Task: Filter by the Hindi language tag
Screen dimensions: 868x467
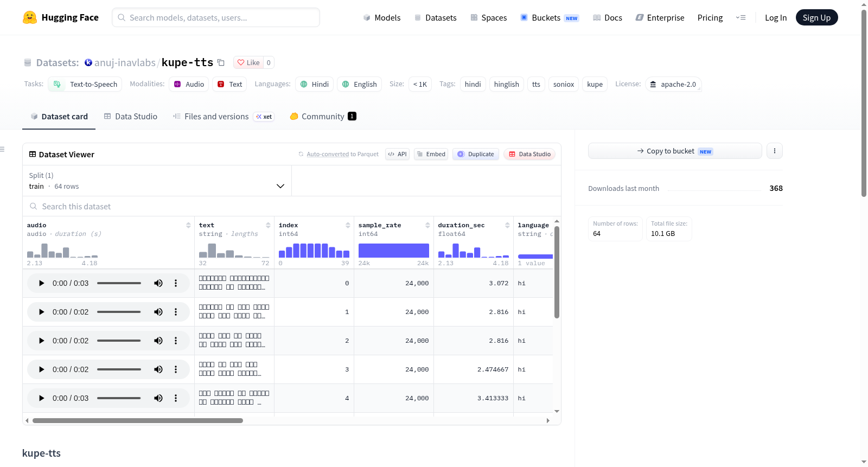Action: pos(315,84)
